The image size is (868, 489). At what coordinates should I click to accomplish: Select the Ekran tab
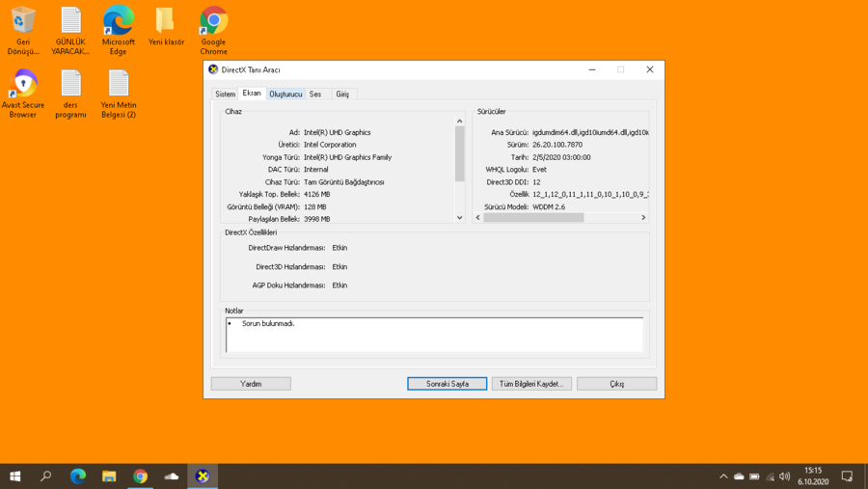[x=252, y=93]
